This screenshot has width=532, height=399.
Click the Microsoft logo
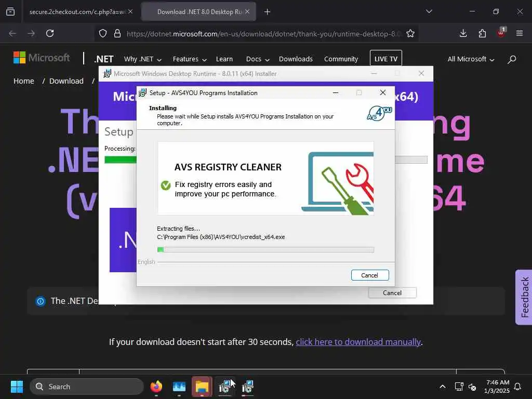coord(42,58)
